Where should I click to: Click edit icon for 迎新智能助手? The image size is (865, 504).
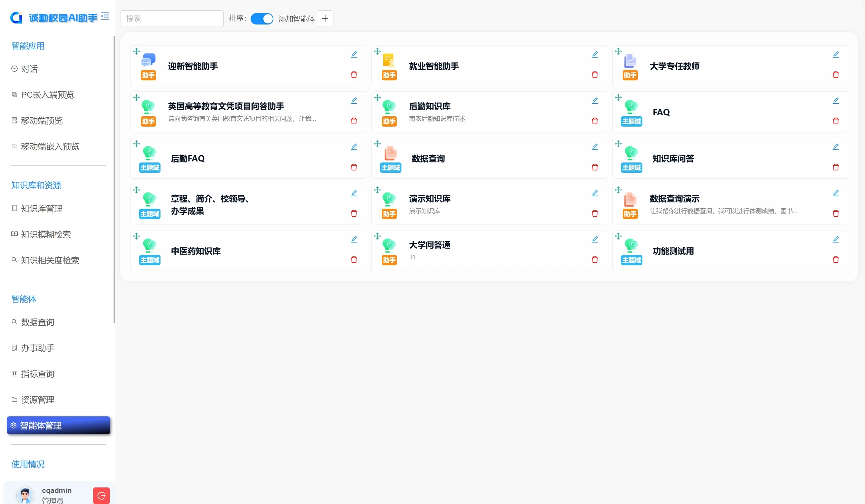[x=354, y=55]
